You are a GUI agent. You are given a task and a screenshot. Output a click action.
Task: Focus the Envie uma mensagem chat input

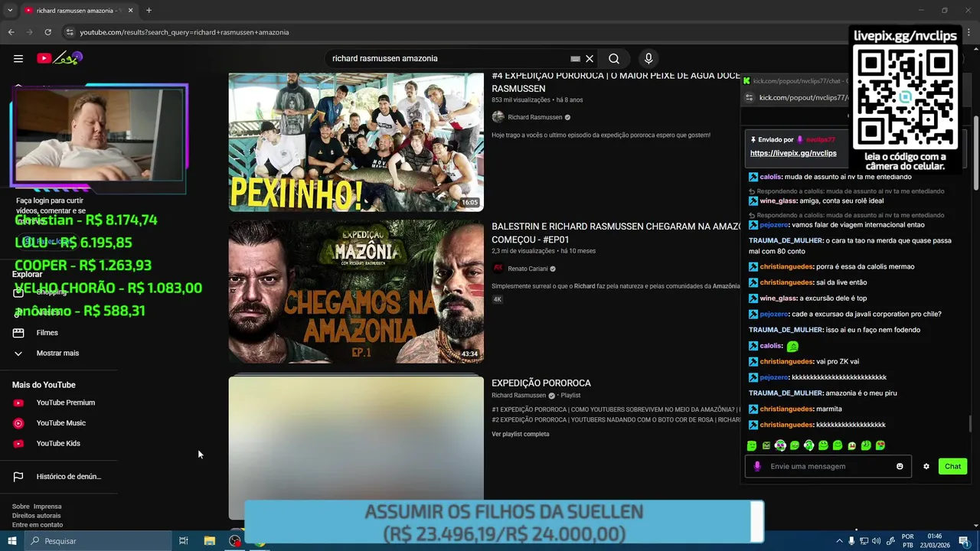[x=828, y=466]
